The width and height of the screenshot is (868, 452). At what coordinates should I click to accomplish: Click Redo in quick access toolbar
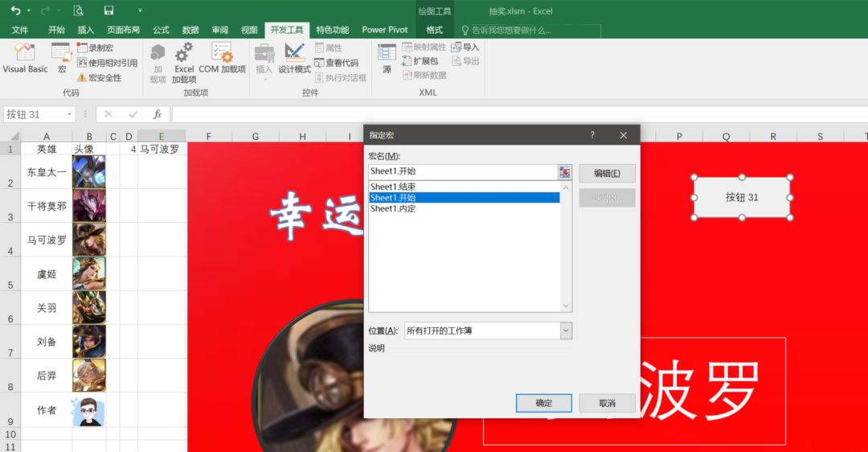45,10
